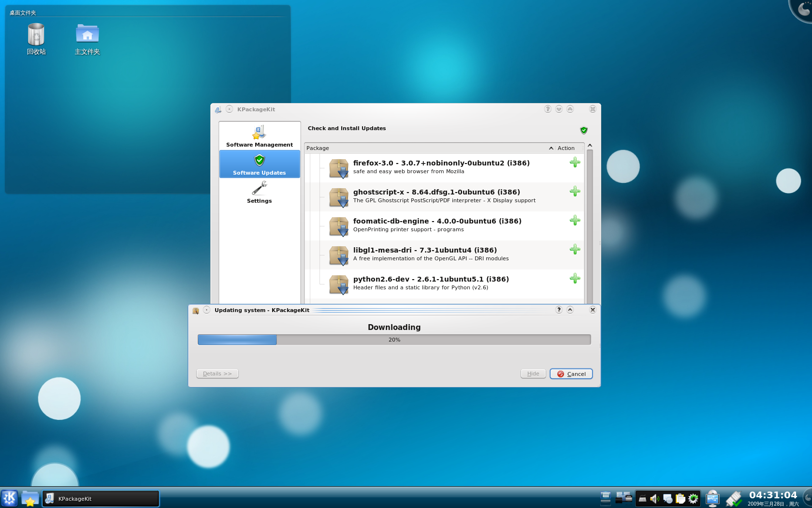The width and height of the screenshot is (812, 508).
Task: Click the package list vertical scrollbar track
Action: point(590,227)
